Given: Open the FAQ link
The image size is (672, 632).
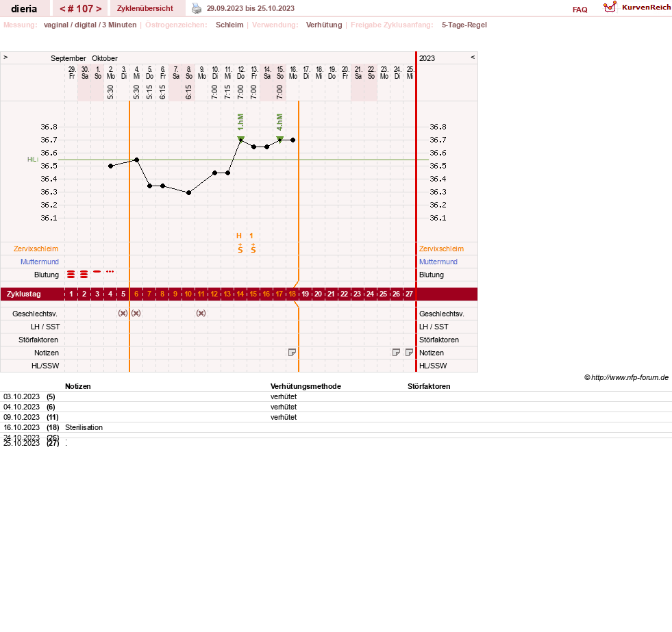Looking at the screenshot, I should click(580, 10).
